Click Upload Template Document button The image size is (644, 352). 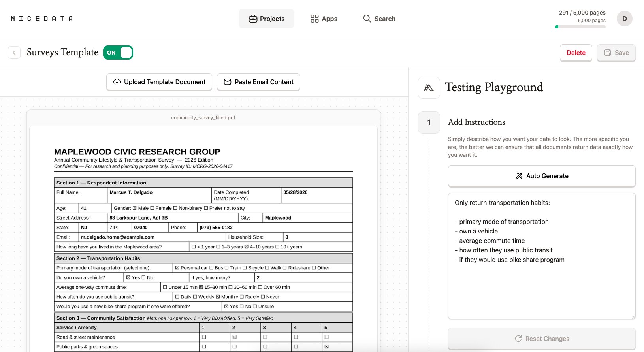pos(159,82)
